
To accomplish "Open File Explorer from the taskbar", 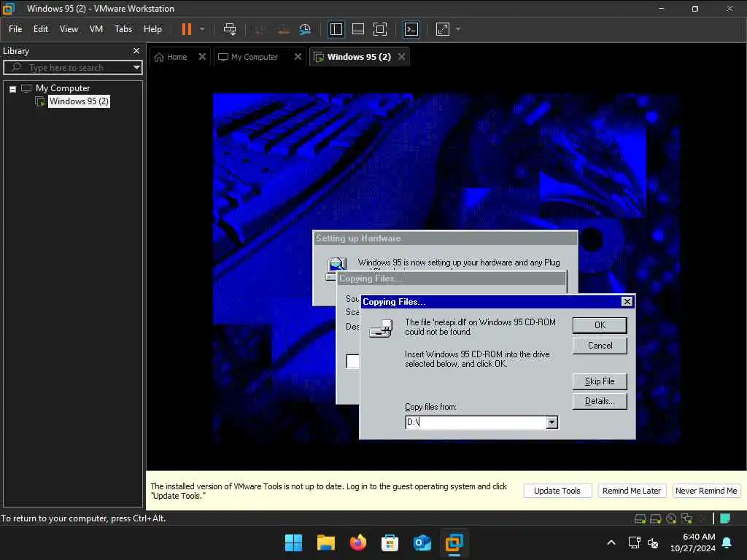I will click(x=326, y=542).
